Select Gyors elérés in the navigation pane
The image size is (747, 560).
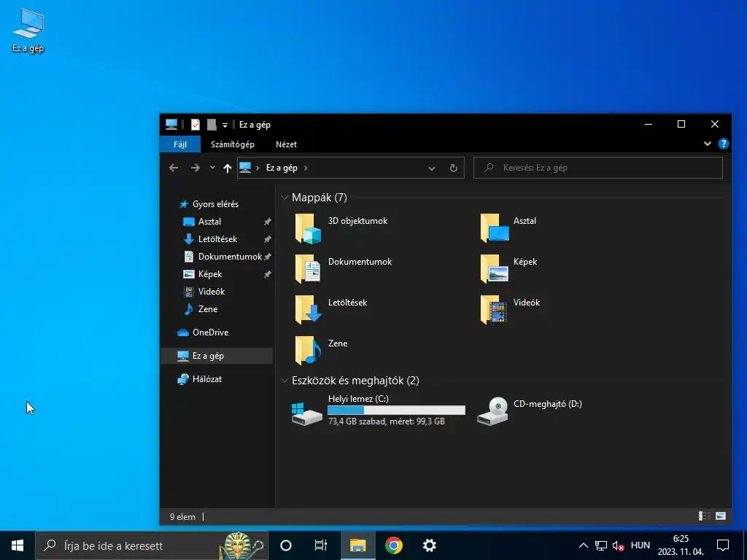[x=215, y=204]
